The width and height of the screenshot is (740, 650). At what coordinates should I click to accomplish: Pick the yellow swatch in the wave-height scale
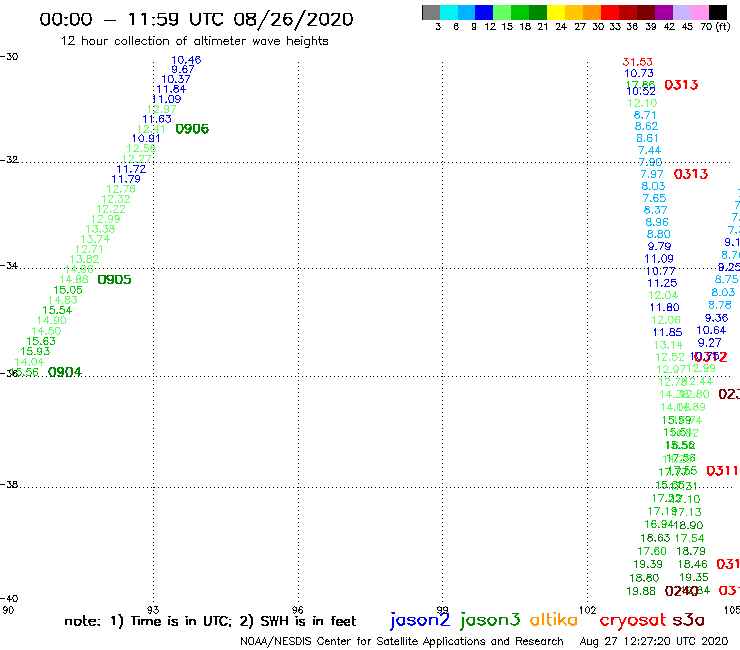pyautogui.click(x=556, y=12)
